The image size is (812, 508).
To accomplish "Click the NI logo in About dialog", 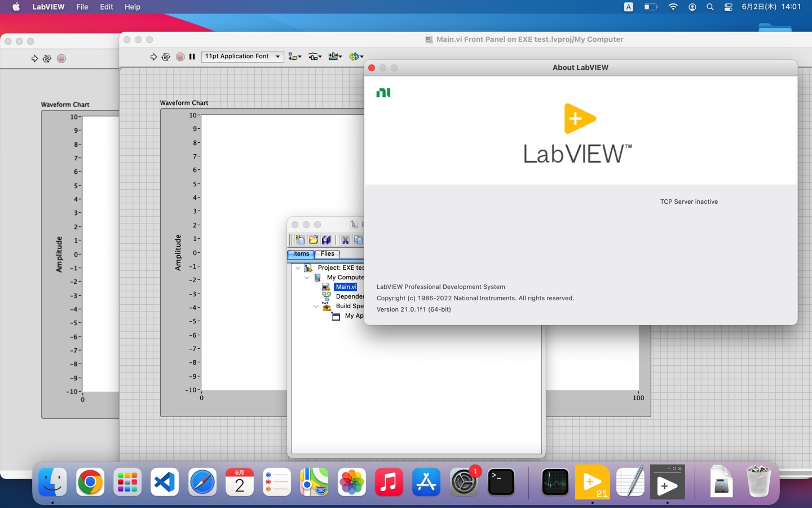I will (x=383, y=93).
